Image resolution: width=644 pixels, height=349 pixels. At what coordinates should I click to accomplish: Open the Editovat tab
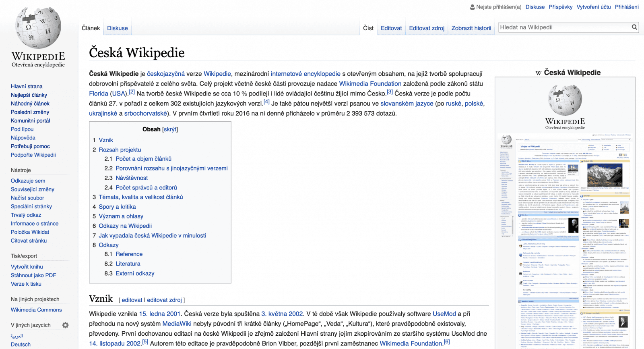click(391, 28)
